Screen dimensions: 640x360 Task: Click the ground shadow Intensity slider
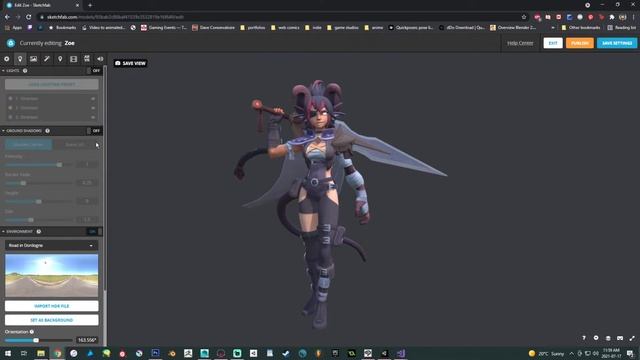coord(39,164)
